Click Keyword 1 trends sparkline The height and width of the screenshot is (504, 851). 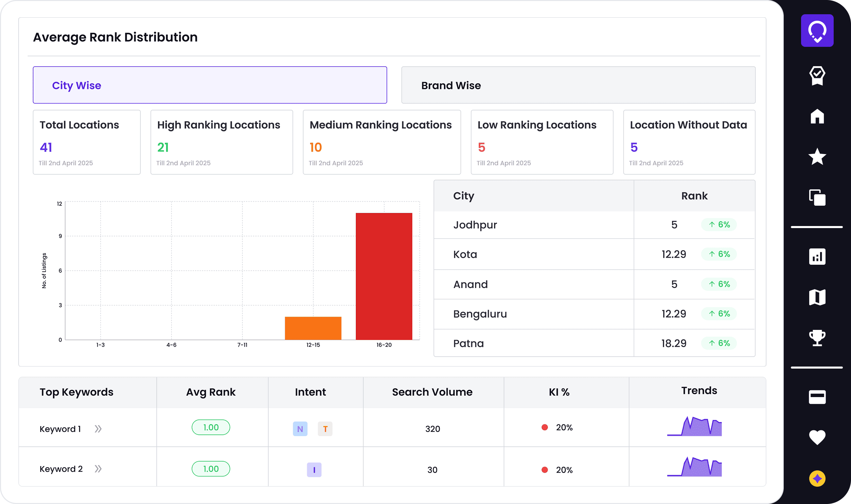pos(694,427)
